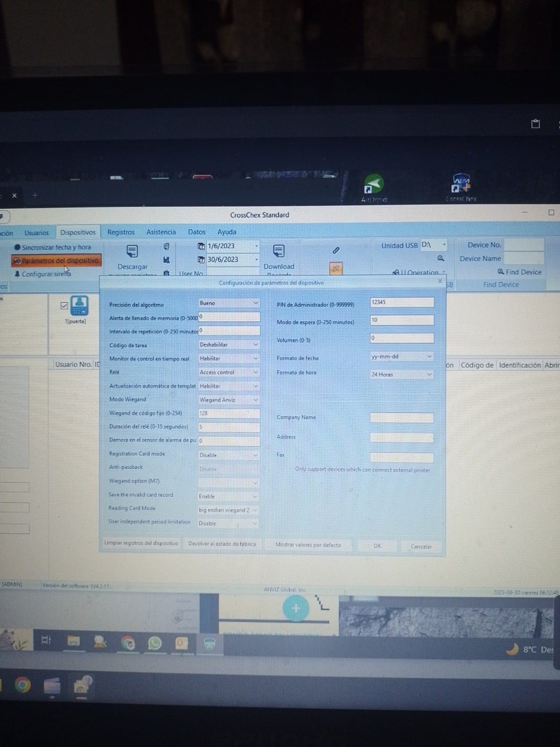This screenshot has width=560, height=747.
Task: Open Save the invalid card record dropdown
Action: [x=228, y=496]
